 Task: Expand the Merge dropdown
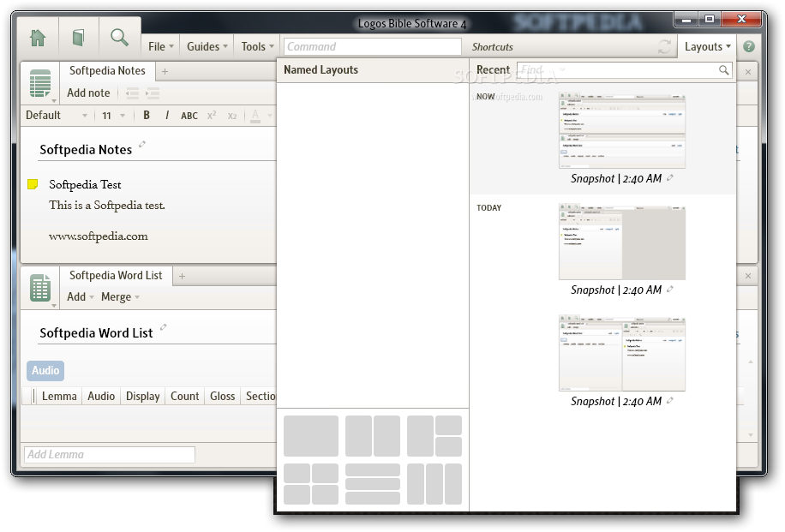(120, 296)
